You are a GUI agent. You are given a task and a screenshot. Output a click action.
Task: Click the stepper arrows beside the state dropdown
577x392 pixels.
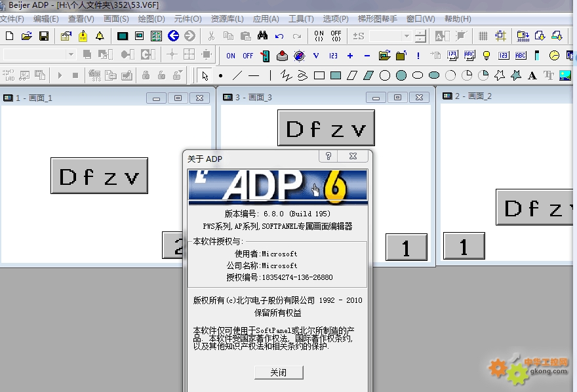pyautogui.click(x=420, y=35)
